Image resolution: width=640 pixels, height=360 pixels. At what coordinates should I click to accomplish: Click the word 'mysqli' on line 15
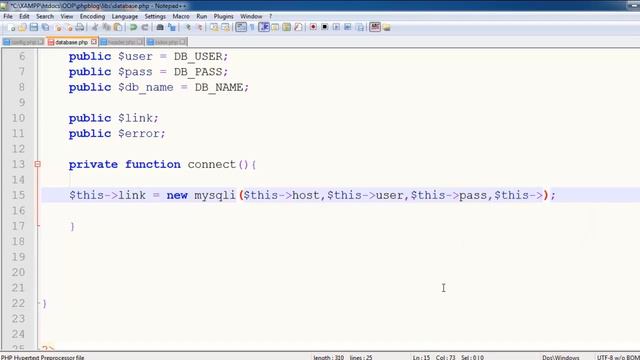click(x=215, y=195)
